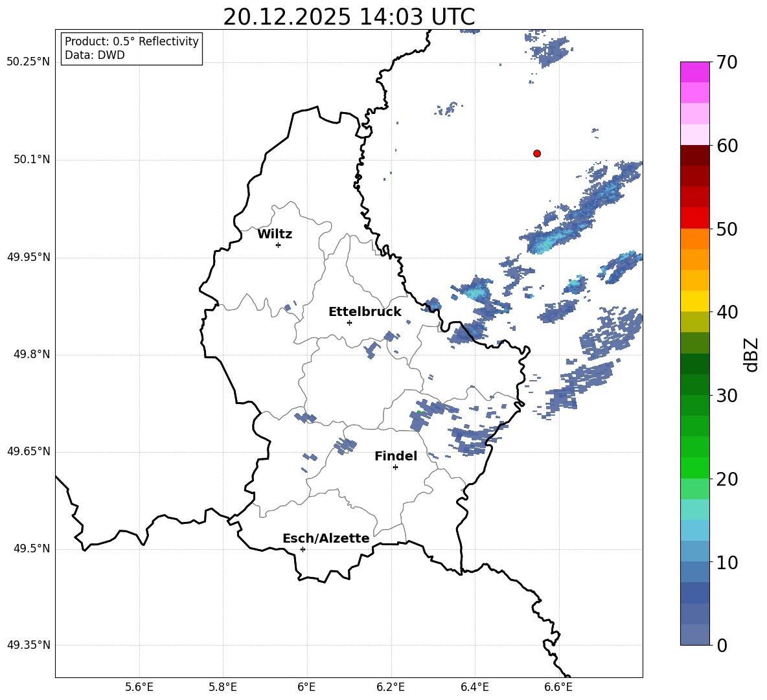The width and height of the screenshot is (767, 700).
Task: Click the 6.4°E longitude label
Action: 474,687
